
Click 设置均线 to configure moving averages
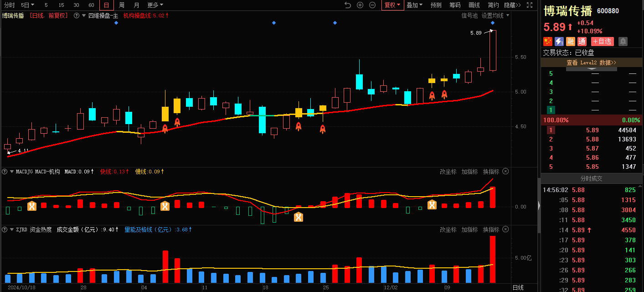pos(493,16)
